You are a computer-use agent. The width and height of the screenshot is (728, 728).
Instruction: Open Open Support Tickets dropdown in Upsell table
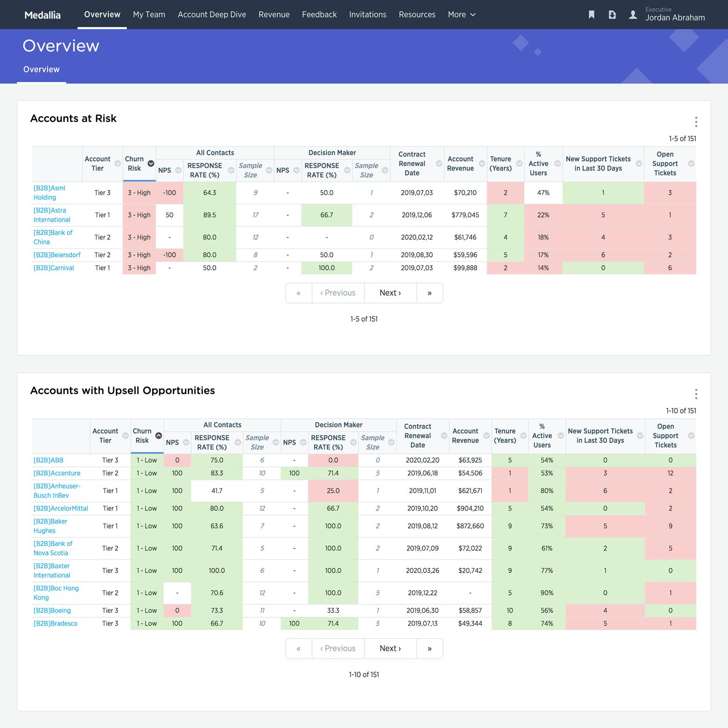pyautogui.click(x=691, y=436)
